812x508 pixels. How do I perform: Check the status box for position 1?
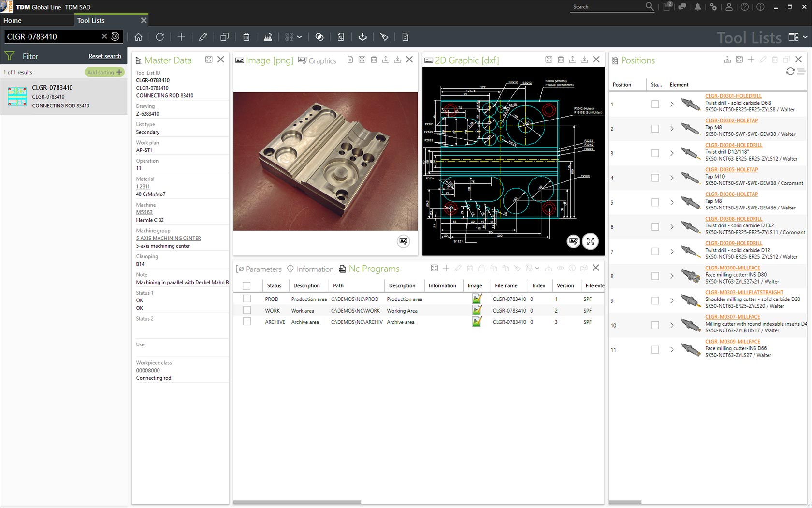655,104
